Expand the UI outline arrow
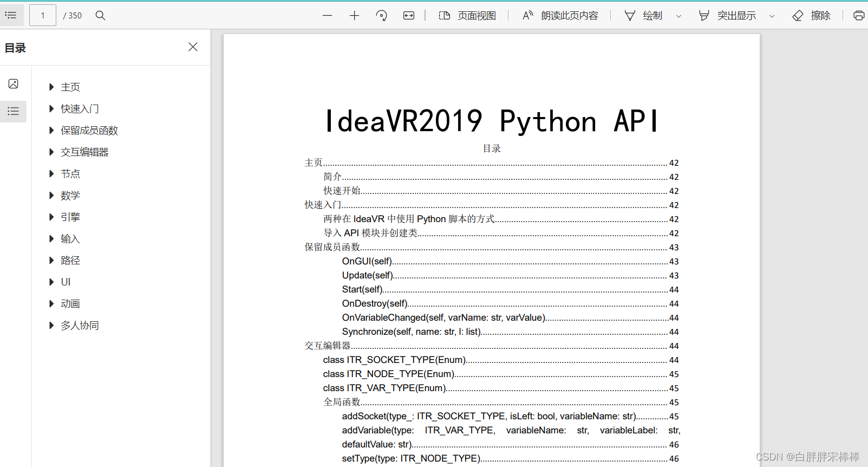 coord(51,282)
